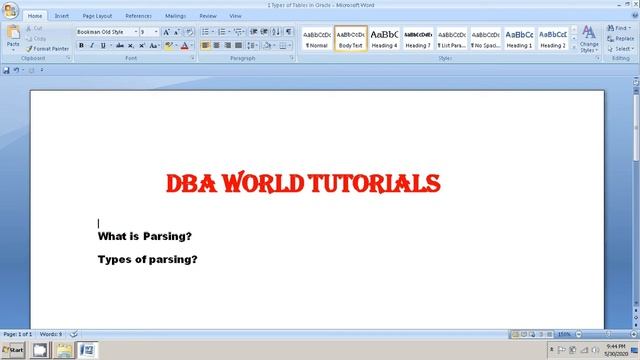Toggle Justify alignment
Image resolution: width=640 pixels, height=360 pixels.
[238, 45]
